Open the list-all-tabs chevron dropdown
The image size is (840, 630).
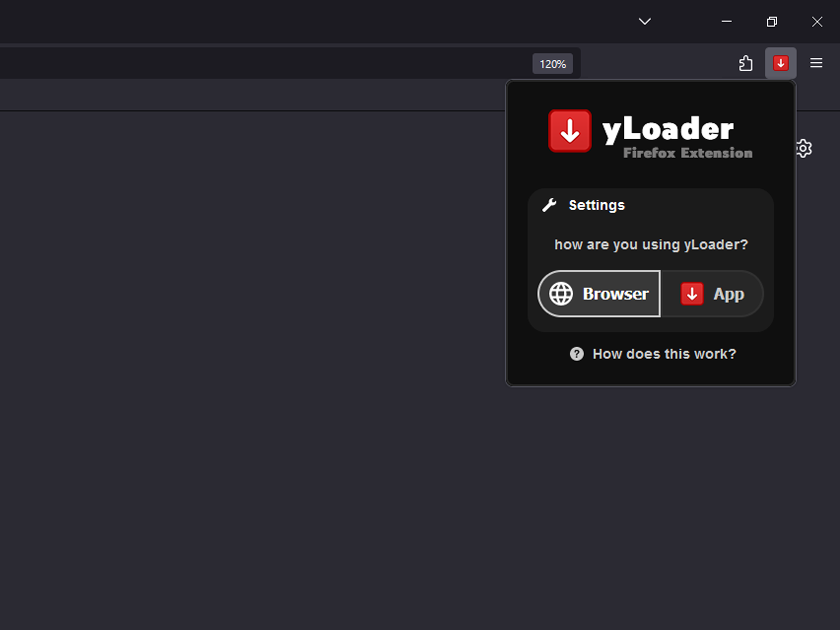click(x=644, y=21)
